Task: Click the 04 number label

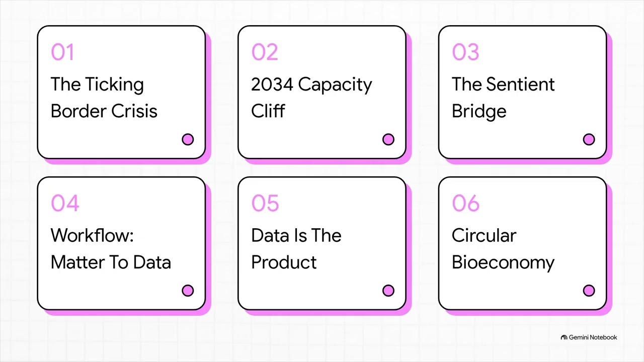Action: [65, 204]
